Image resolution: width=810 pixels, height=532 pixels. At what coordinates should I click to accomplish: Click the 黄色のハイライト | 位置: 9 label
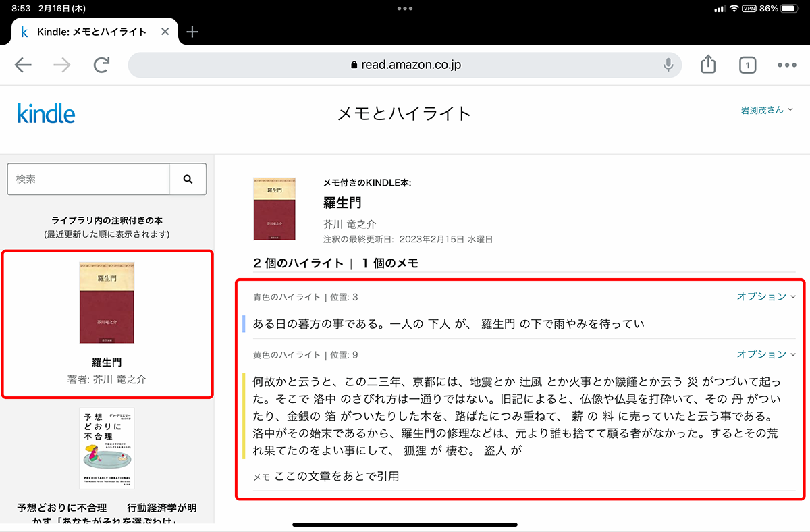pos(306,355)
